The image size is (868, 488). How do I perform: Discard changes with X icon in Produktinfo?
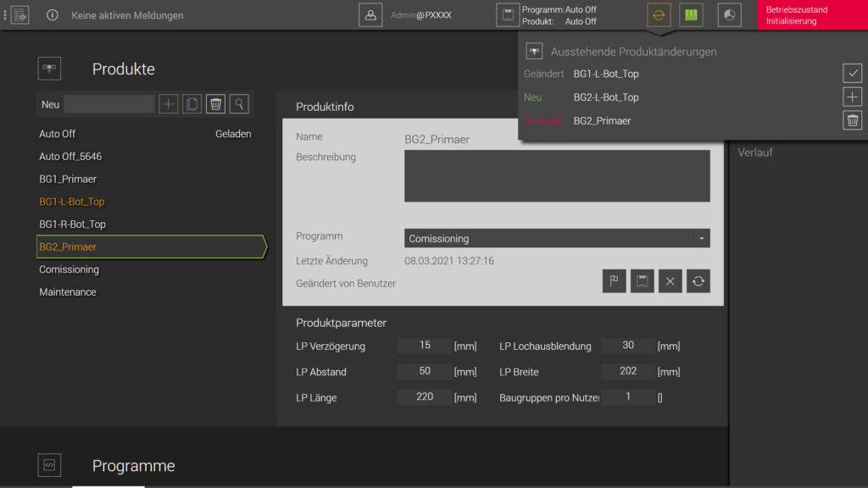pyautogui.click(x=670, y=281)
